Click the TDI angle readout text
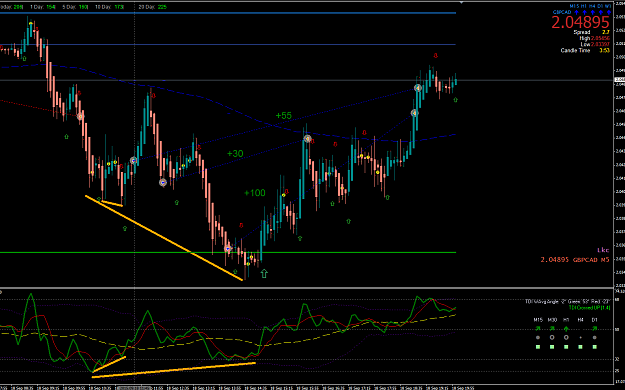Viewport: 625px width, 390px height. (x=568, y=301)
